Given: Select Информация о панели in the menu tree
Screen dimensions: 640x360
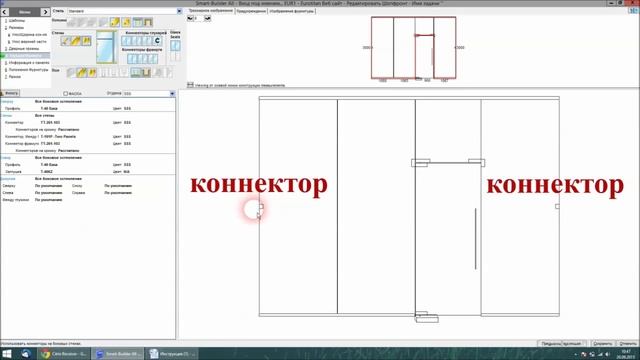Looking at the screenshot, I should 29,63.
